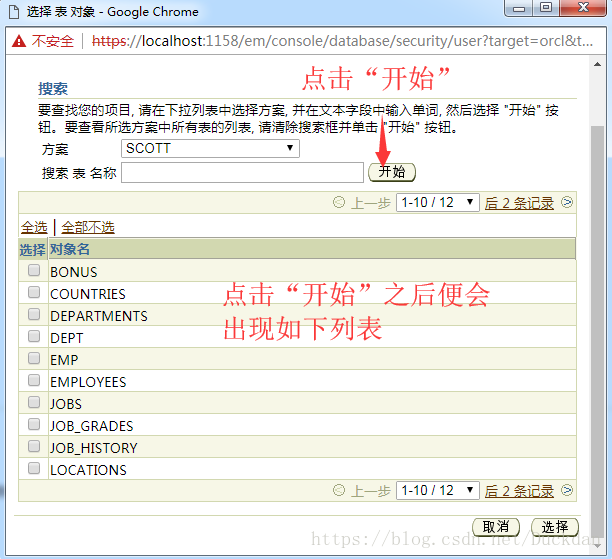
Task: Click the vertical scrollbar thumb
Action: 597,332
